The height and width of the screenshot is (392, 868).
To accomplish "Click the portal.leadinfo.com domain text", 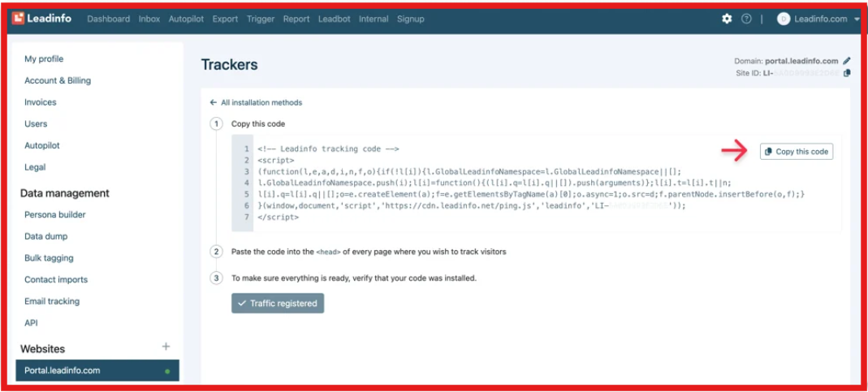I will (801, 61).
